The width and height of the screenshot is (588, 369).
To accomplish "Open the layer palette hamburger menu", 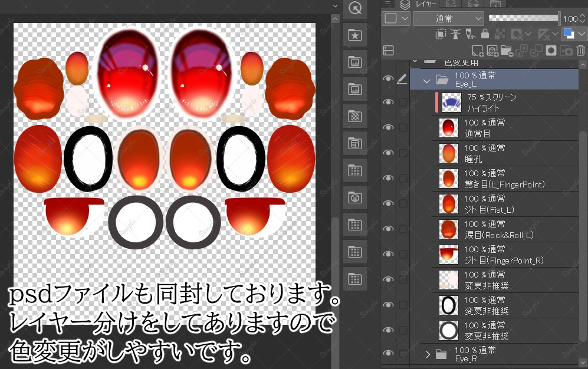I will (387, 4).
